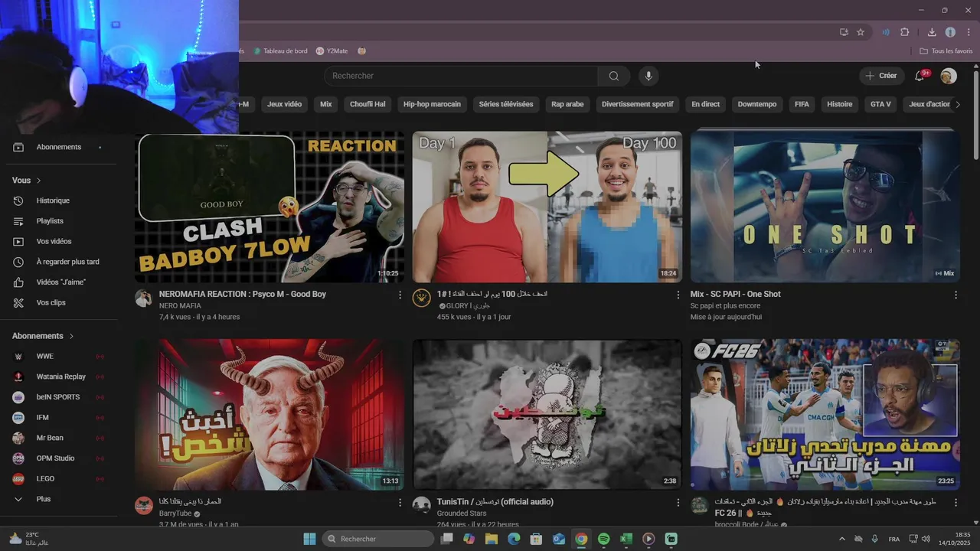
Task: Open Tous les favoris folder
Action: 946,51
